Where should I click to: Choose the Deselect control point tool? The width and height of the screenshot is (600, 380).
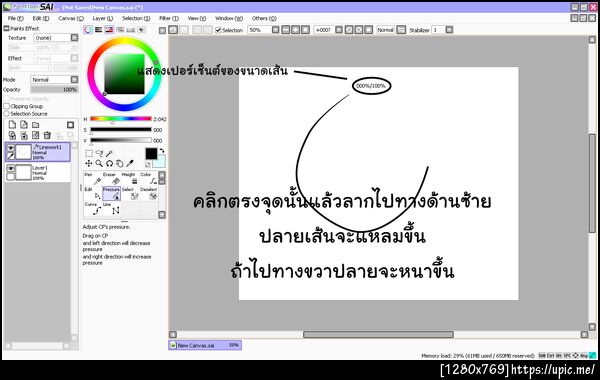tap(148, 194)
